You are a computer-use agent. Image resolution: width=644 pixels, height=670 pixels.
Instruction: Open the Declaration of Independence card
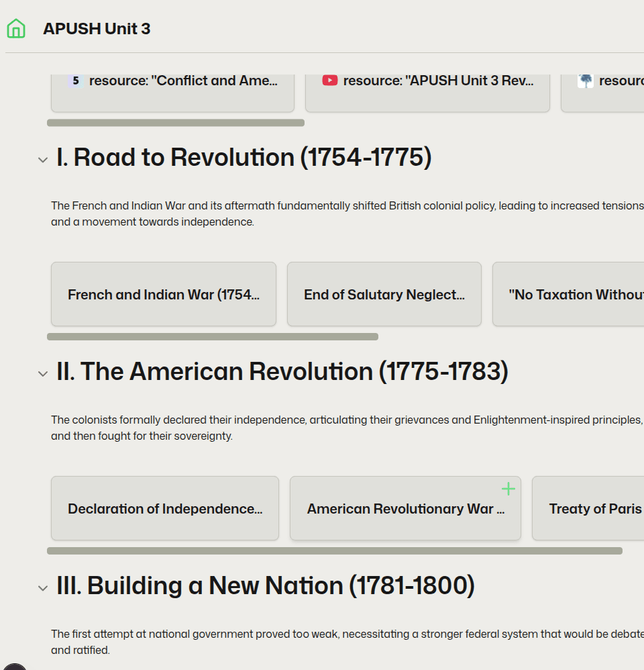click(164, 508)
